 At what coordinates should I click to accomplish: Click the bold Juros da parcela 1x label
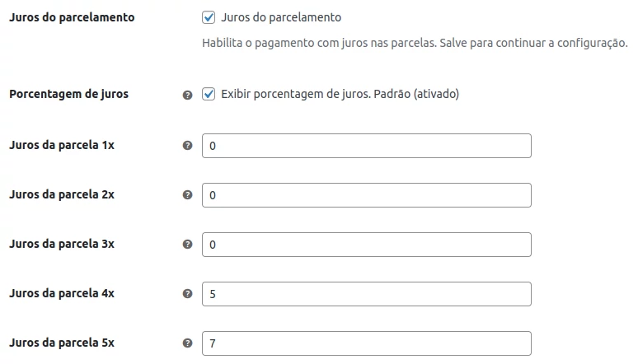(x=61, y=145)
